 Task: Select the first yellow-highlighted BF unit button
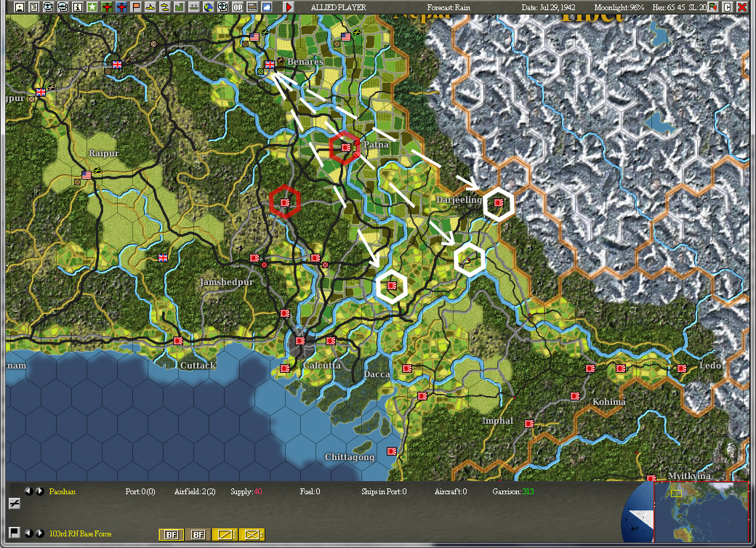click(171, 534)
